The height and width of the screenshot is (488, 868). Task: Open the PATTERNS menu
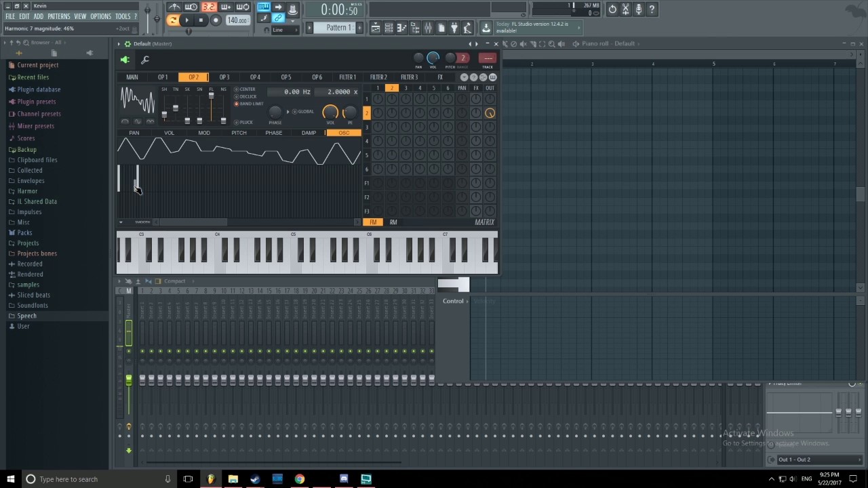click(x=59, y=16)
